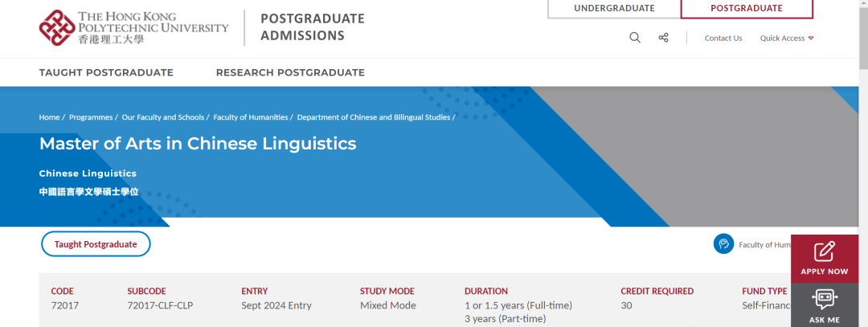The height and width of the screenshot is (327, 868).
Task: Open the Programmes breadcrumb link
Action: click(x=91, y=117)
